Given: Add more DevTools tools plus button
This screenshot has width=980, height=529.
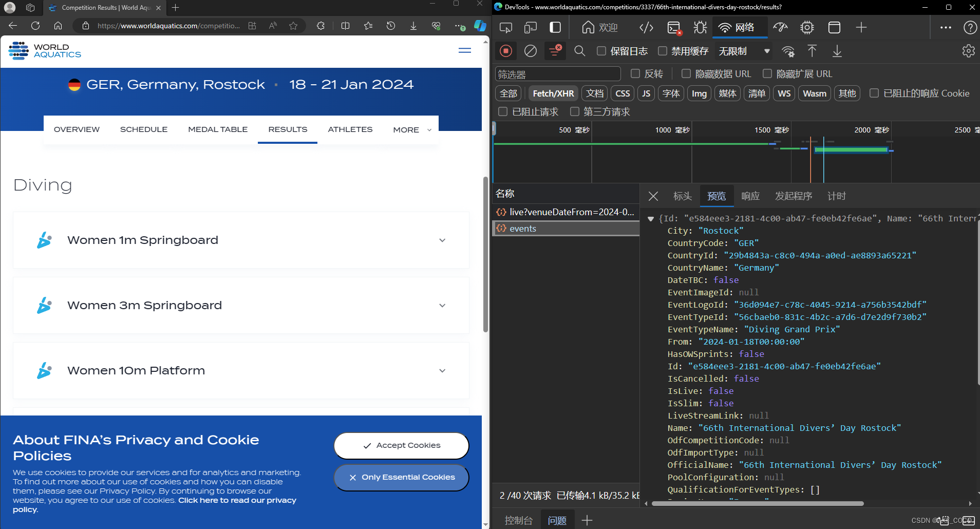Looking at the screenshot, I should pyautogui.click(x=861, y=27).
